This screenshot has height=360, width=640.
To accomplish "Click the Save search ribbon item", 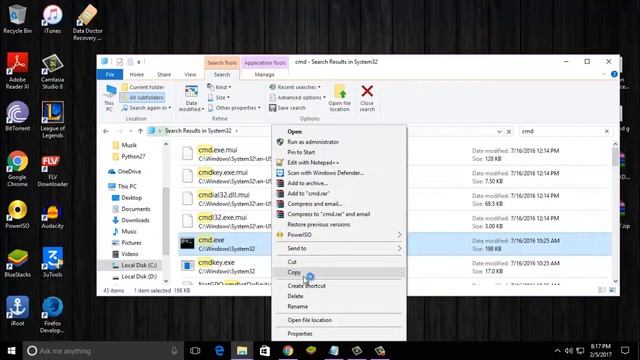I will click(287, 108).
